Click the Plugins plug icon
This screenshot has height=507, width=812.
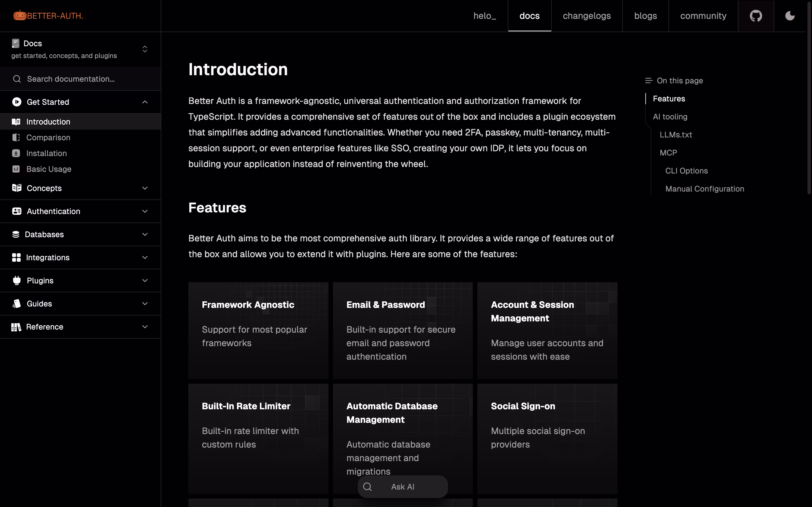point(16,280)
